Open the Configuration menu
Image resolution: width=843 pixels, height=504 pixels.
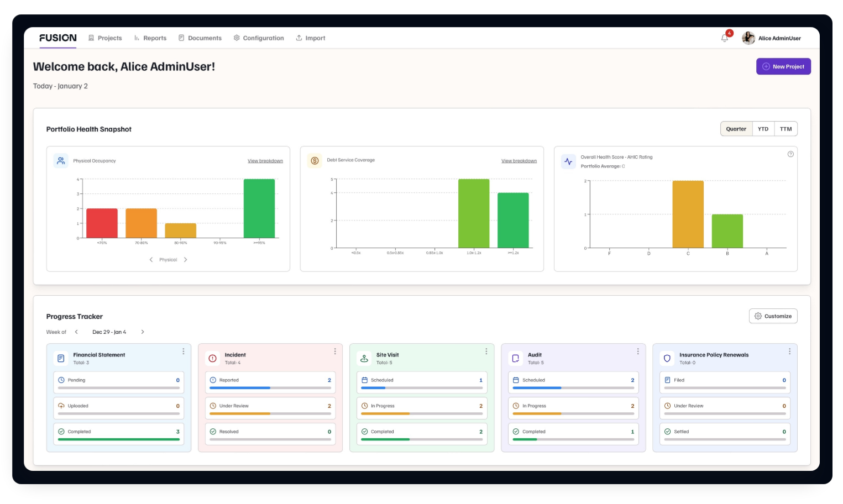coord(259,38)
